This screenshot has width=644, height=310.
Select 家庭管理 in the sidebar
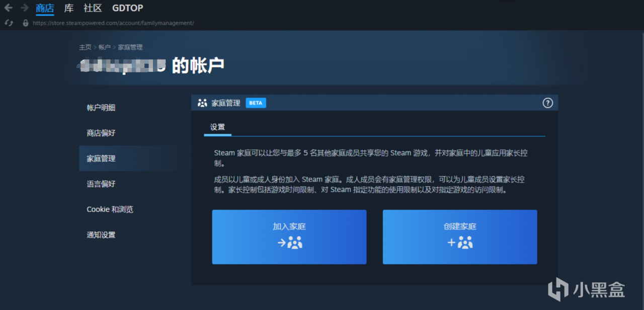click(x=134, y=159)
